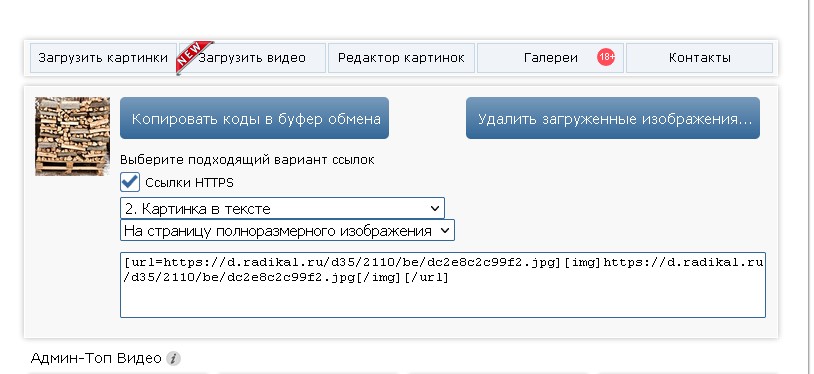
Task: Click Удалить загруженные изображения button
Action: [x=613, y=118]
